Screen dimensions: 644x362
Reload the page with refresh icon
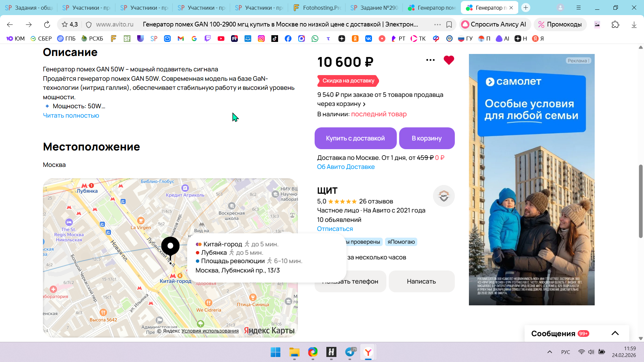47,24
